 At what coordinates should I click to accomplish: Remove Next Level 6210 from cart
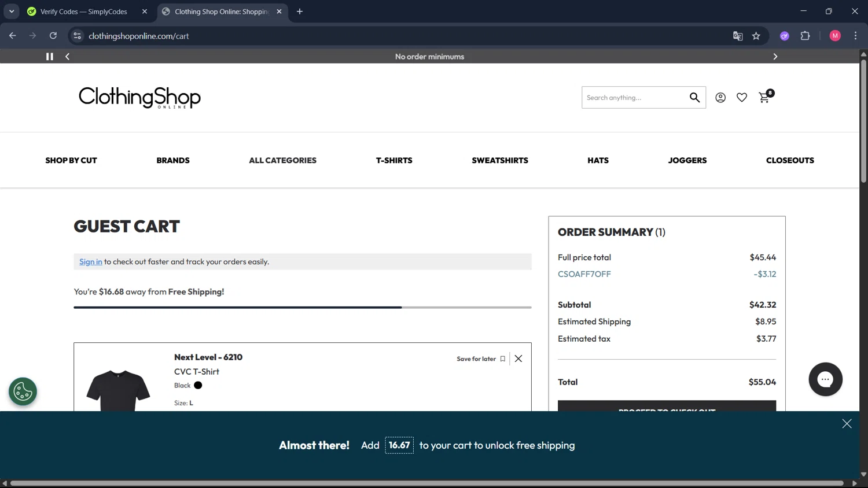(x=518, y=358)
